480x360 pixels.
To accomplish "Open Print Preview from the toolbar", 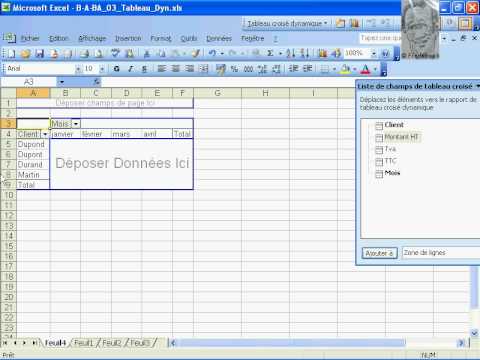I will pos(99,53).
